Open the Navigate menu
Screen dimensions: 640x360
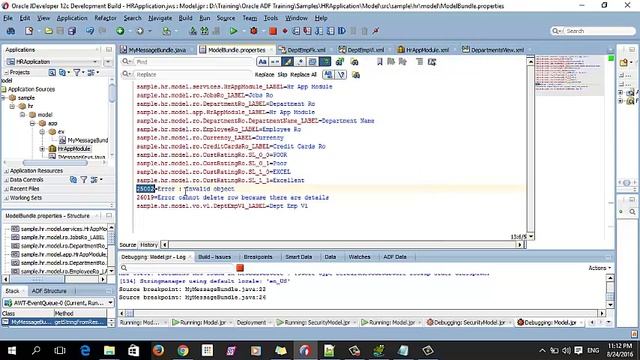(160, 18)
